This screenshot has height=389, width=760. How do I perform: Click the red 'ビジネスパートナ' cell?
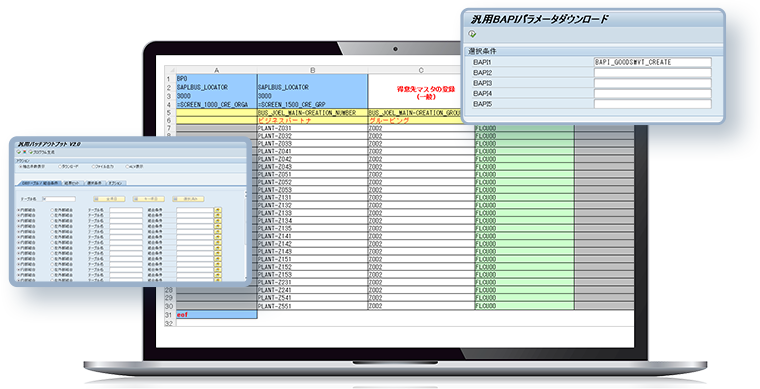click(x=313, y=121)
